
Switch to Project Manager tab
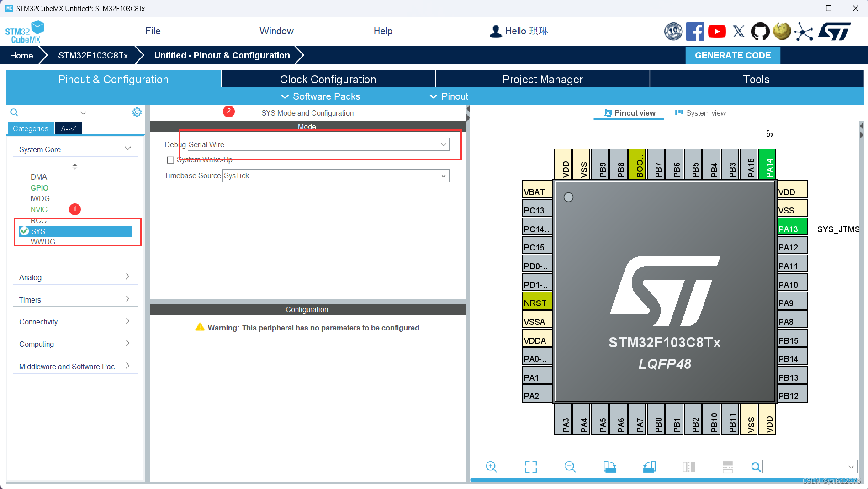[543, 79]
